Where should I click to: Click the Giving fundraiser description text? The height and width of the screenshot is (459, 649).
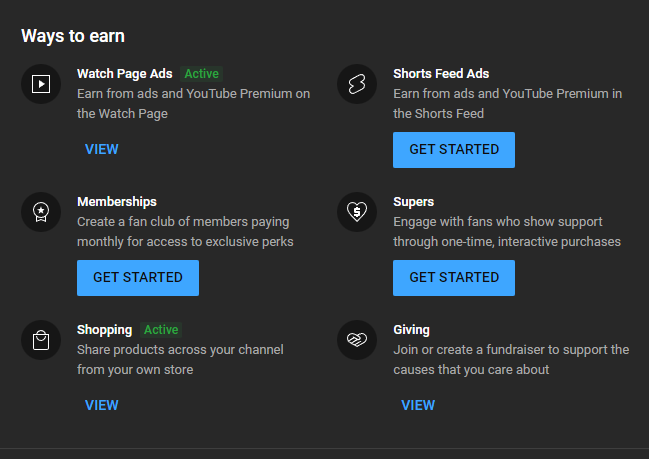pos(511,360)
